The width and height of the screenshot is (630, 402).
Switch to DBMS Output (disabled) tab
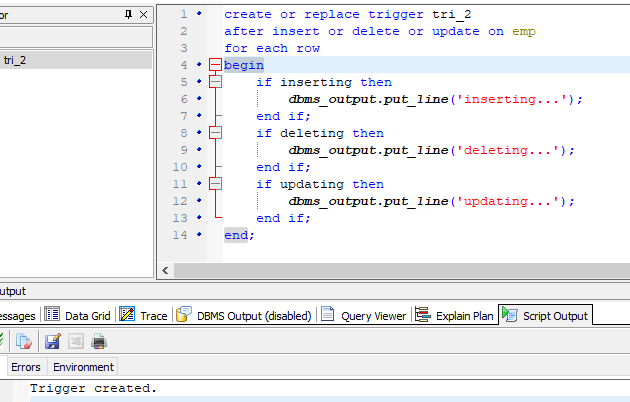point(244,315)
